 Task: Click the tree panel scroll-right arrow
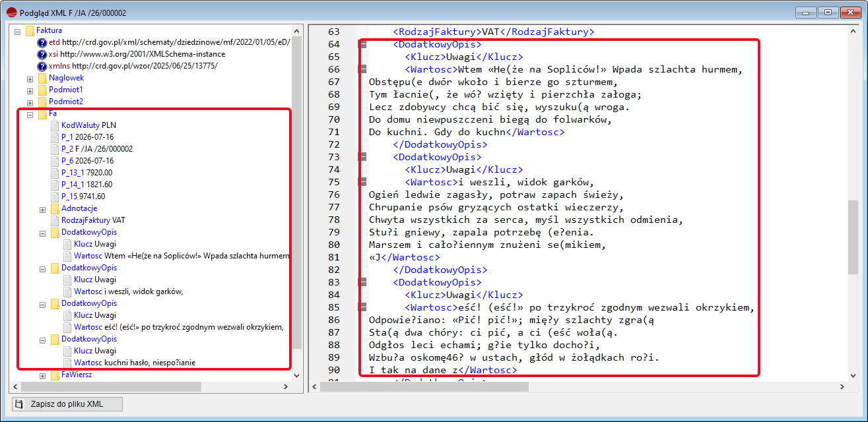click(286, 386)
